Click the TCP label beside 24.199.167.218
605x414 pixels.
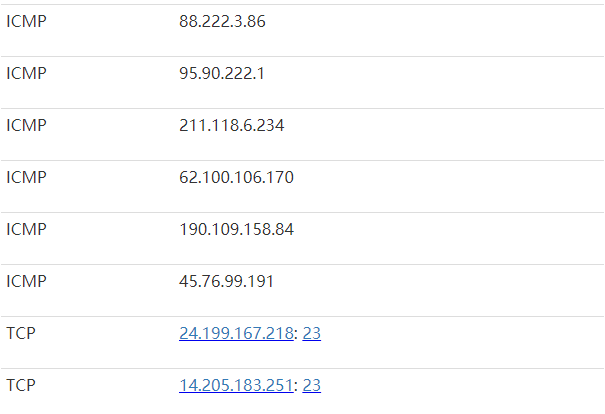[x=21, y=333]
